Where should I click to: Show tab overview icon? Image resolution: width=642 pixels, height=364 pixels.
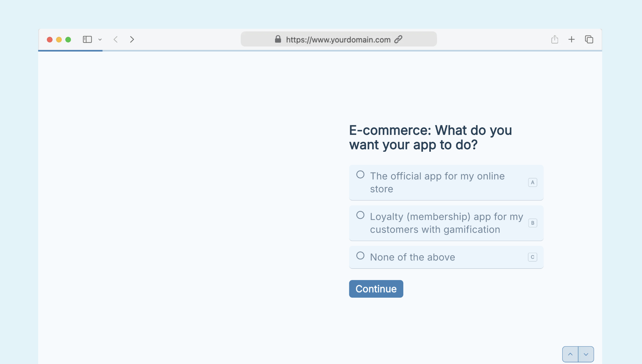coord(589,39)
